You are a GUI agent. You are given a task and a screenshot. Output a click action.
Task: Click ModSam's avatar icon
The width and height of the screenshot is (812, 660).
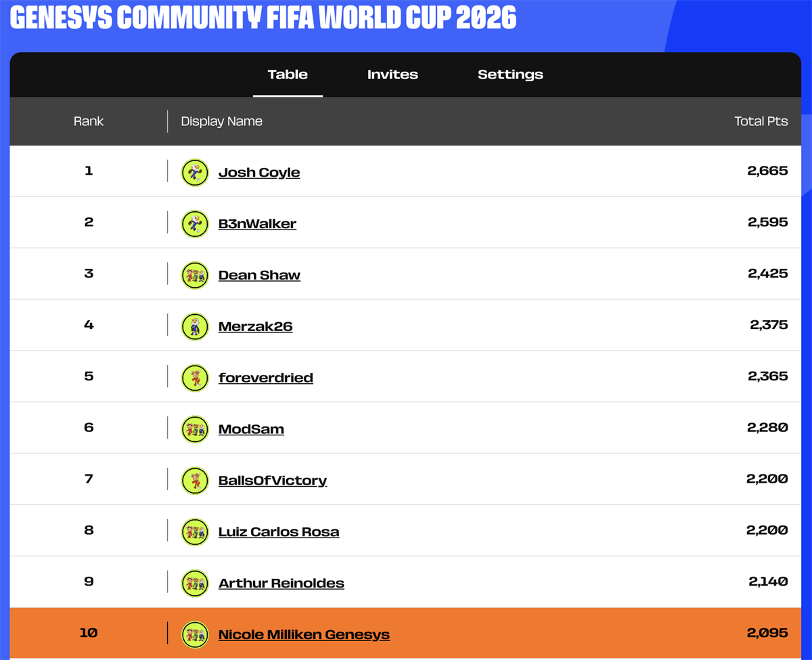pos(195,429)
